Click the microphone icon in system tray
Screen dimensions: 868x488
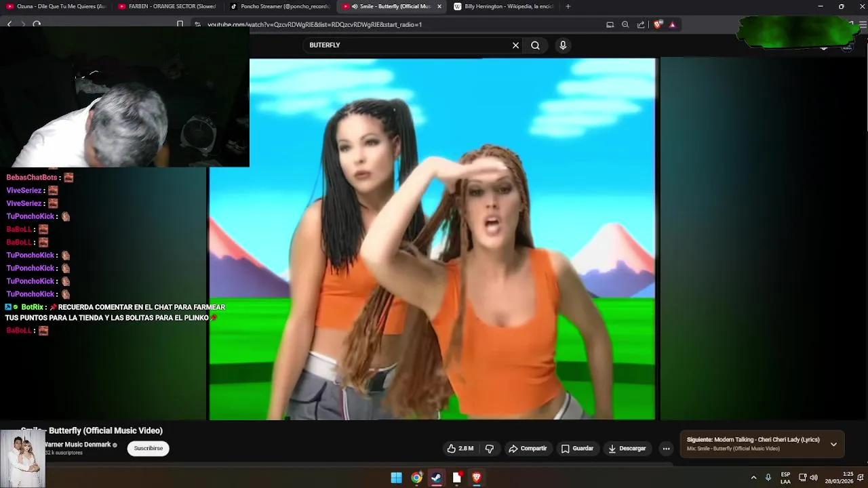click(x=768, y=478)
